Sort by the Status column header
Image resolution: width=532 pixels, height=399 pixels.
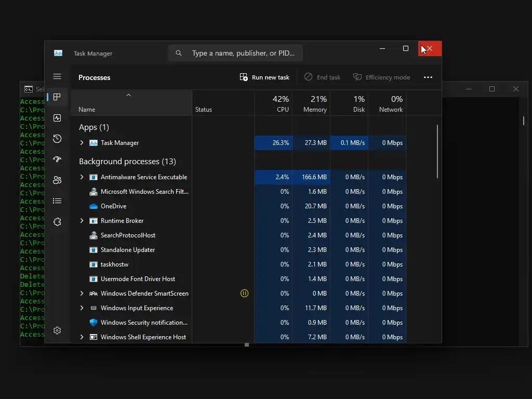coord(223,103)
